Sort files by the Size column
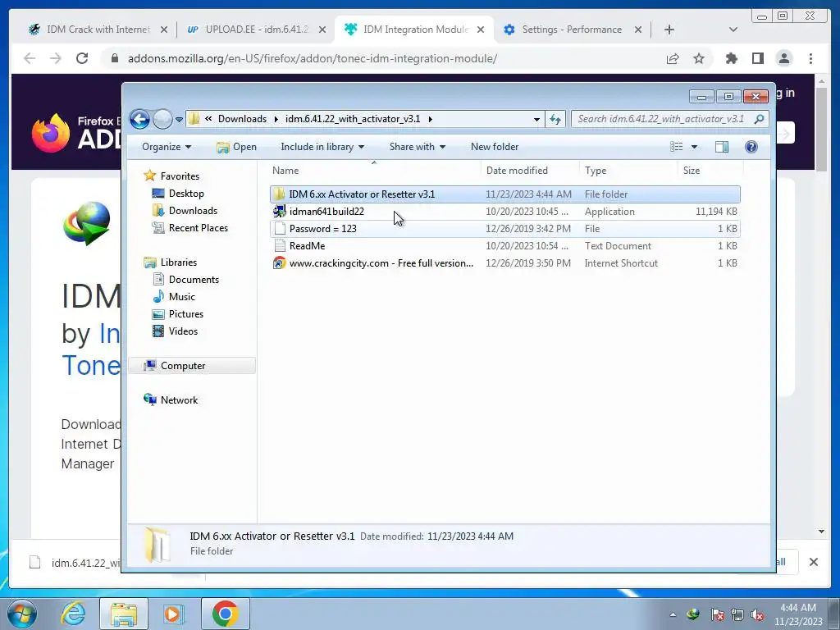 pos(710,171)
